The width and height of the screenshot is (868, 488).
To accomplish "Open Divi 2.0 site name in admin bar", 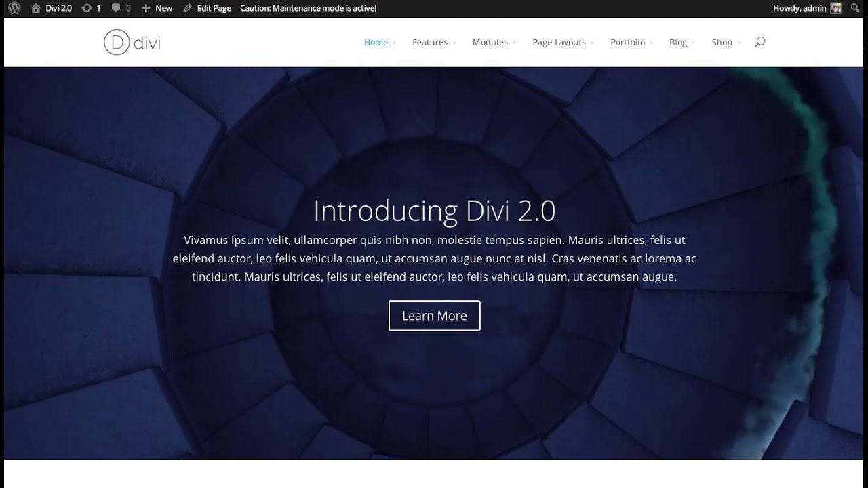I will (x=59, y=8).
